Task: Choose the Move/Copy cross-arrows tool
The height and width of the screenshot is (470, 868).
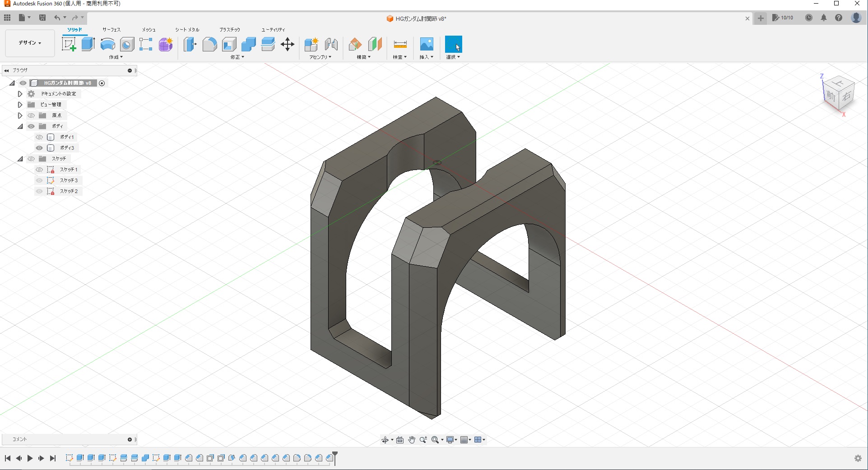Action: pyautogui.click(x=288, y=44)
